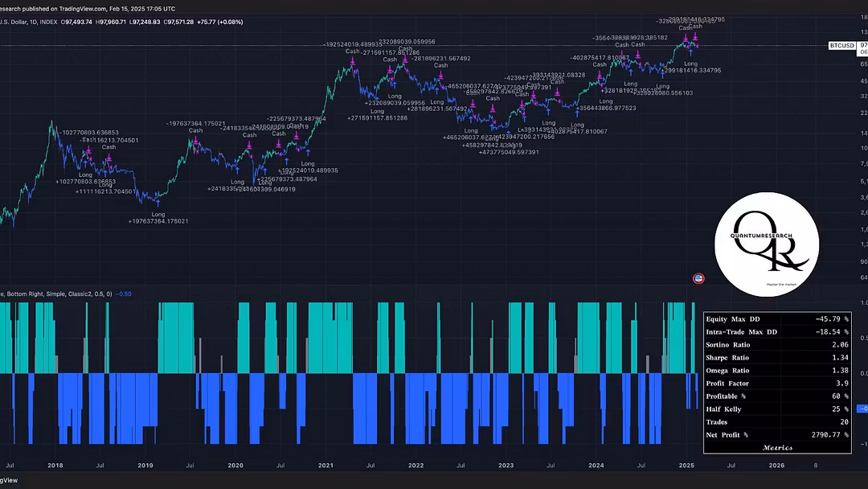
Task: Click the 2024 label on time axis
Action: tap(596, 465)
